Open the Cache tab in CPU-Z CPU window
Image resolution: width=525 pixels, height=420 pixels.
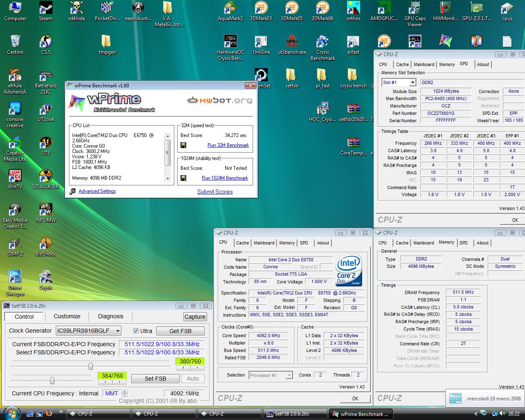click(242, 243)
